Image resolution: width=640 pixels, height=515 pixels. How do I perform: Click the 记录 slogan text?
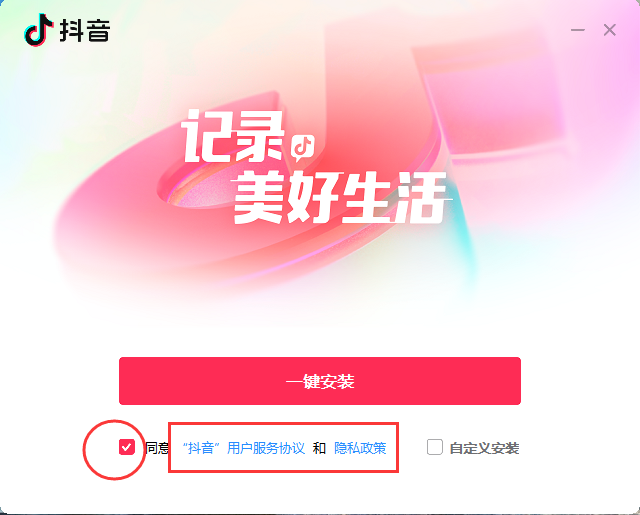point(233,137)
